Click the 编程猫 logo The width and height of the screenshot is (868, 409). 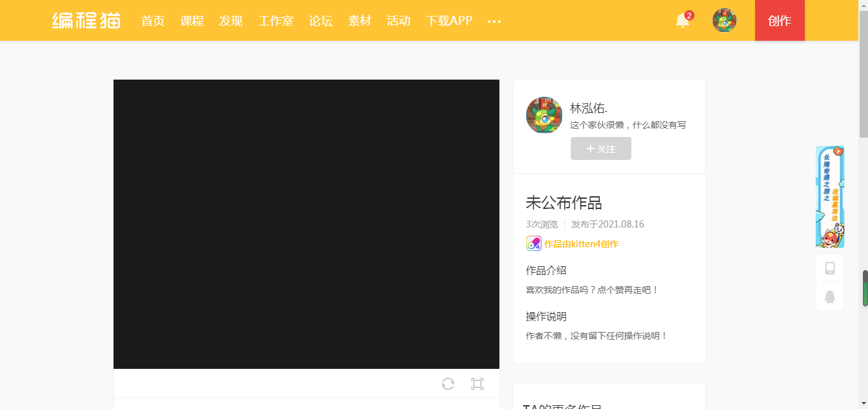tap(87, 20)
